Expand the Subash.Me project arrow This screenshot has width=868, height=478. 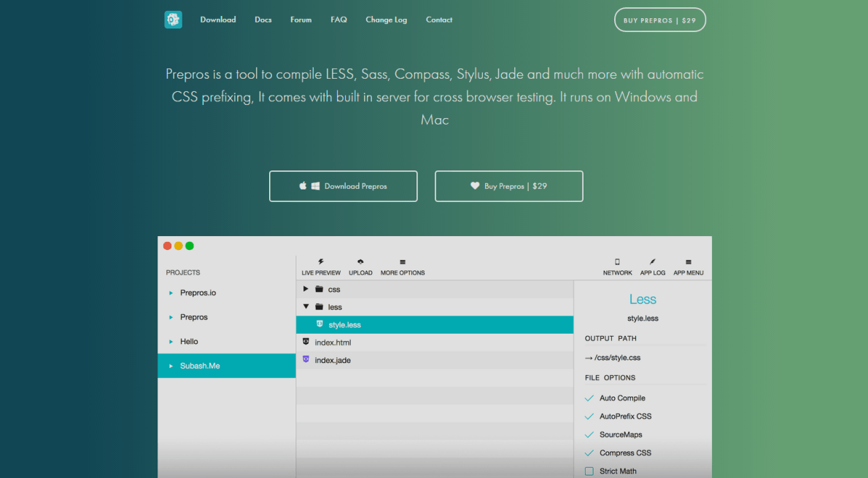[171, 366]
